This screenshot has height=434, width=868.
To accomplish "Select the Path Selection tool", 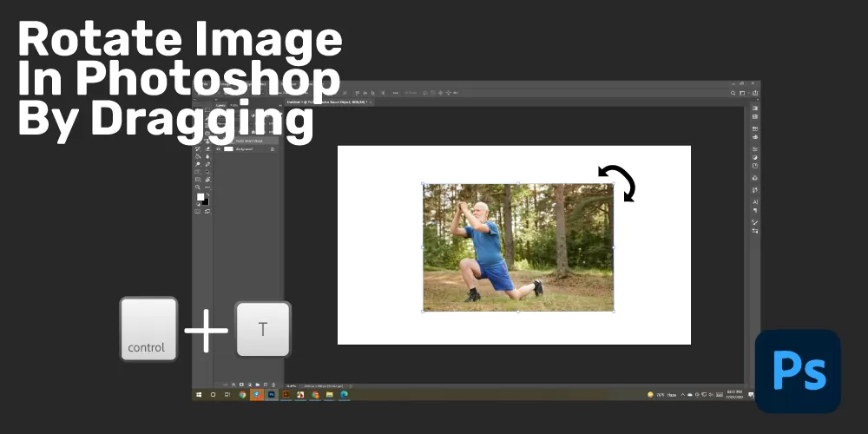I will (x=207, y=172).
